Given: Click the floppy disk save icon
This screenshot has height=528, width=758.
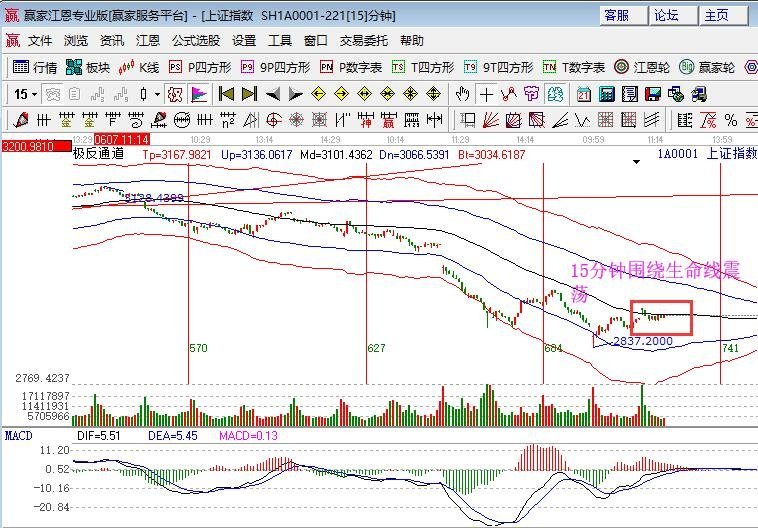Looking at the screenshot, I should coord(653,94).
